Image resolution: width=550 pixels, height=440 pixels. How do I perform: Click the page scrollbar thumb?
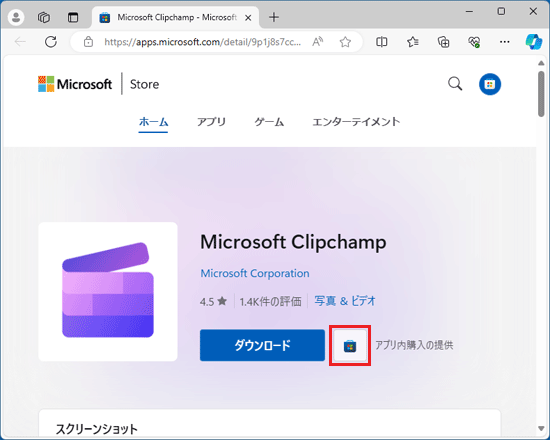click(541, 94)
